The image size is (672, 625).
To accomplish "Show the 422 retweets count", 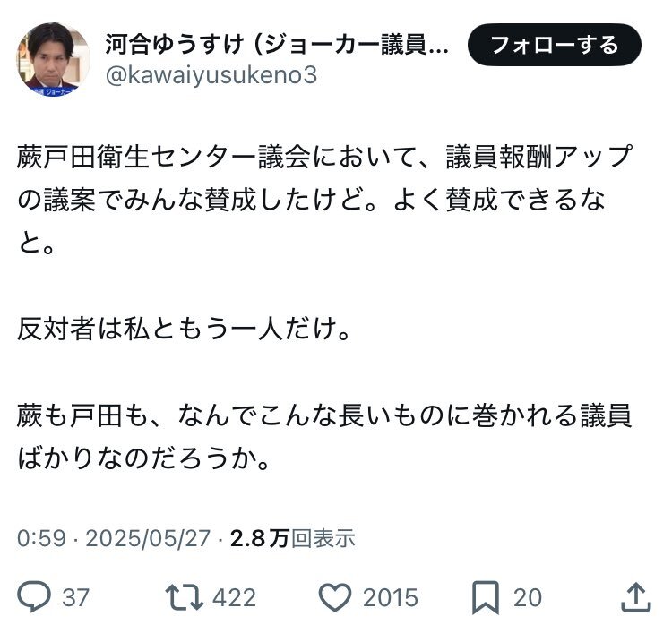I will point(235,597).
